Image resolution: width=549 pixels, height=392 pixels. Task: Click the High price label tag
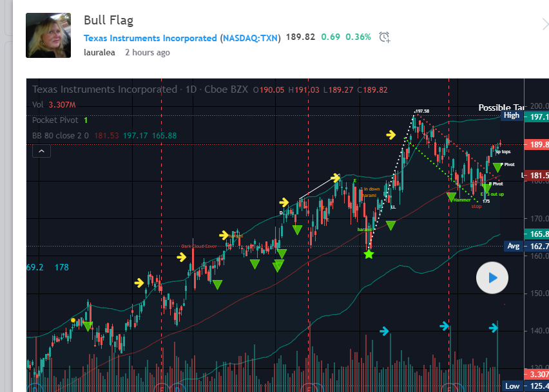tap(512, 115)
